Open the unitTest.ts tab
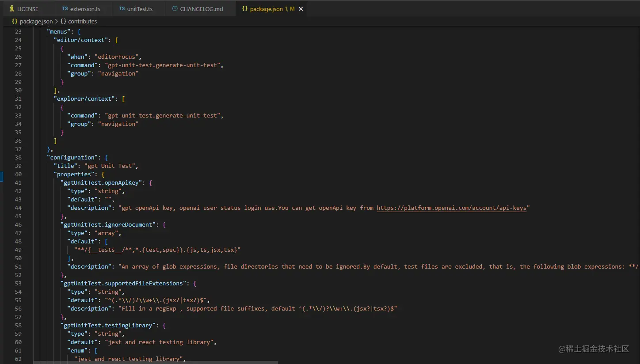The height and width of the screenshot is (364, 640). pyautogui.click(x=140, y=9)
